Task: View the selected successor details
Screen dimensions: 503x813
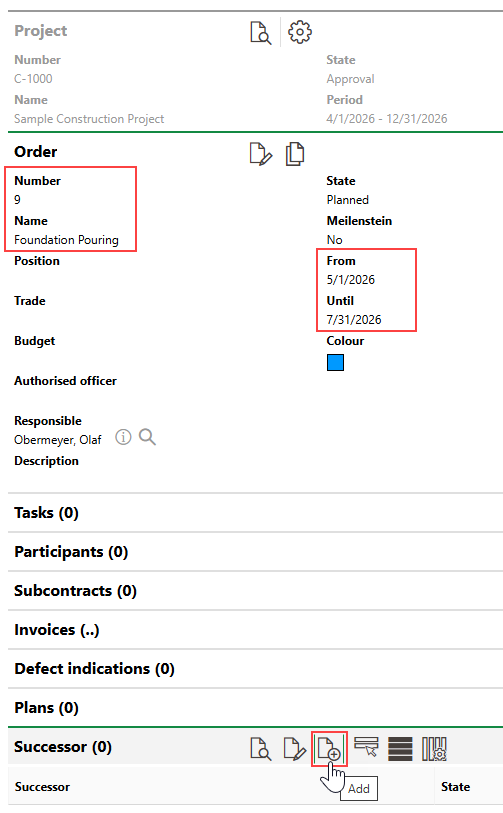Action: click(x=260, y=749)
